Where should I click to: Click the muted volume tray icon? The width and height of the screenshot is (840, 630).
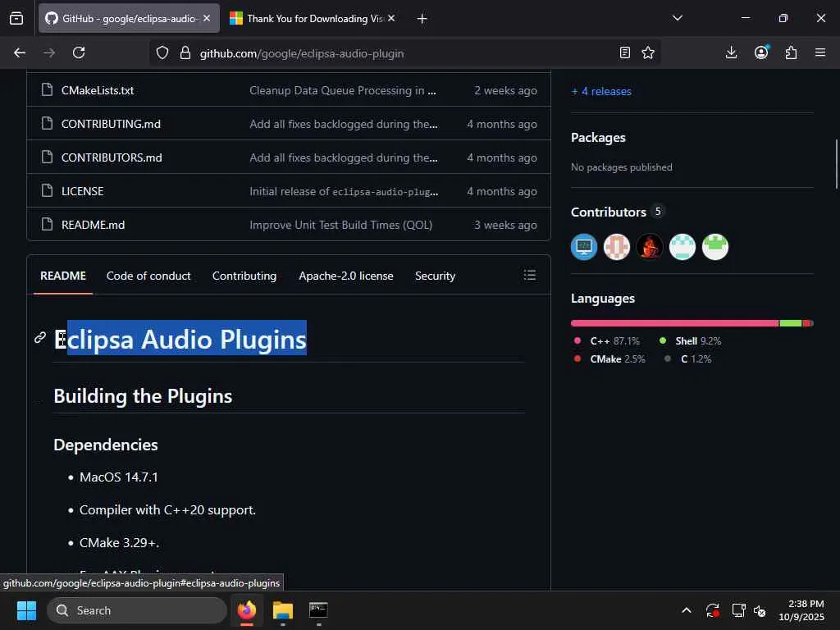pyautogui.click(x=759, y=610)
